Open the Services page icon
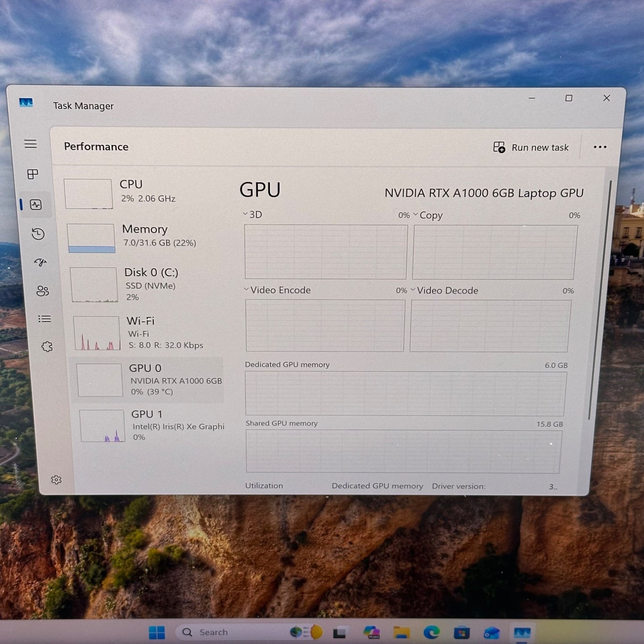The image size is (644, 644). 47,347
